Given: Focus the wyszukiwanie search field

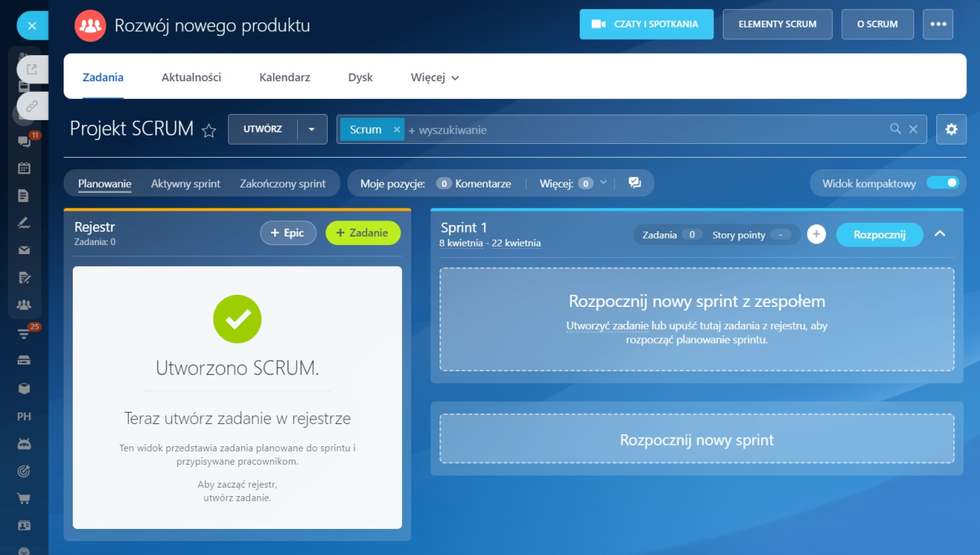Looking at the screenshot, I should [643, 129].
